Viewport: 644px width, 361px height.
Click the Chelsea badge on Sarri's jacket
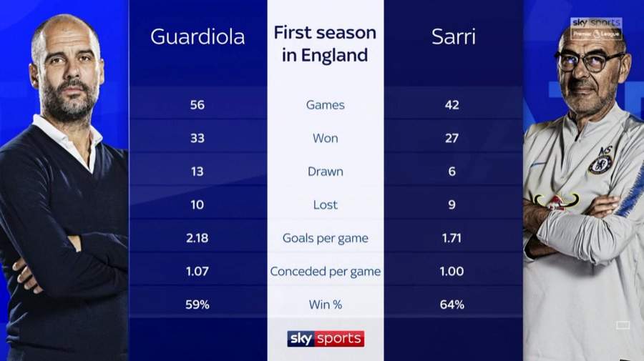(x=600, y=162)
